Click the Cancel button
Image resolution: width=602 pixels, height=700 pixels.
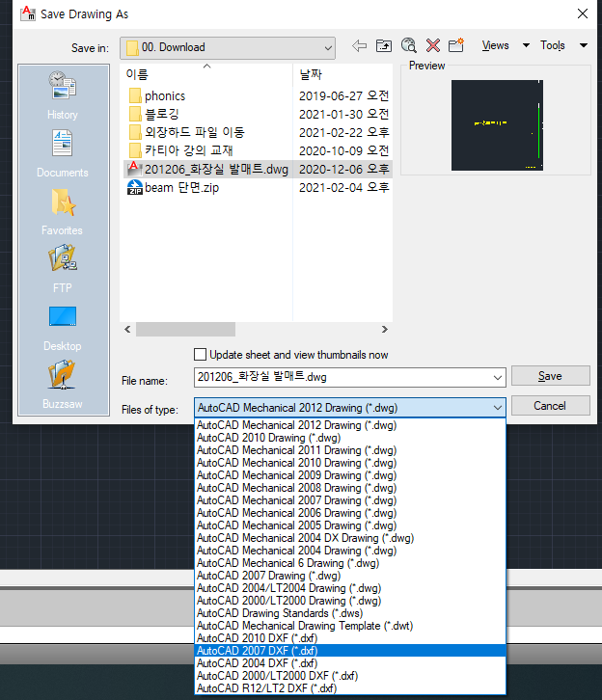pos(550,406)
